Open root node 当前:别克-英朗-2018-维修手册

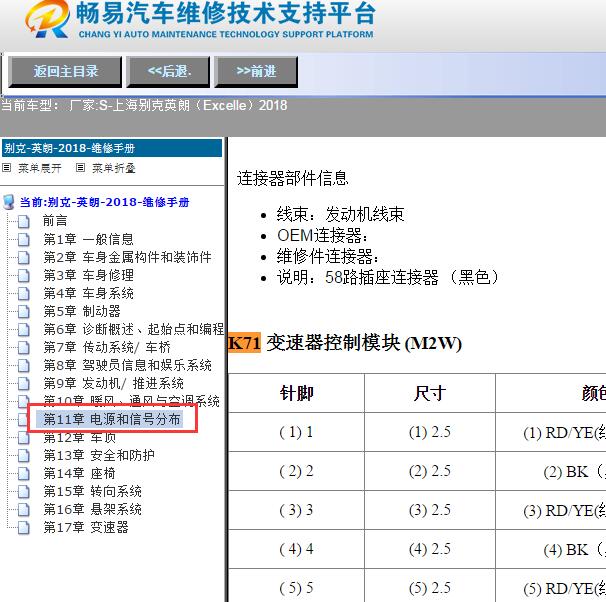tap(104, 202)
